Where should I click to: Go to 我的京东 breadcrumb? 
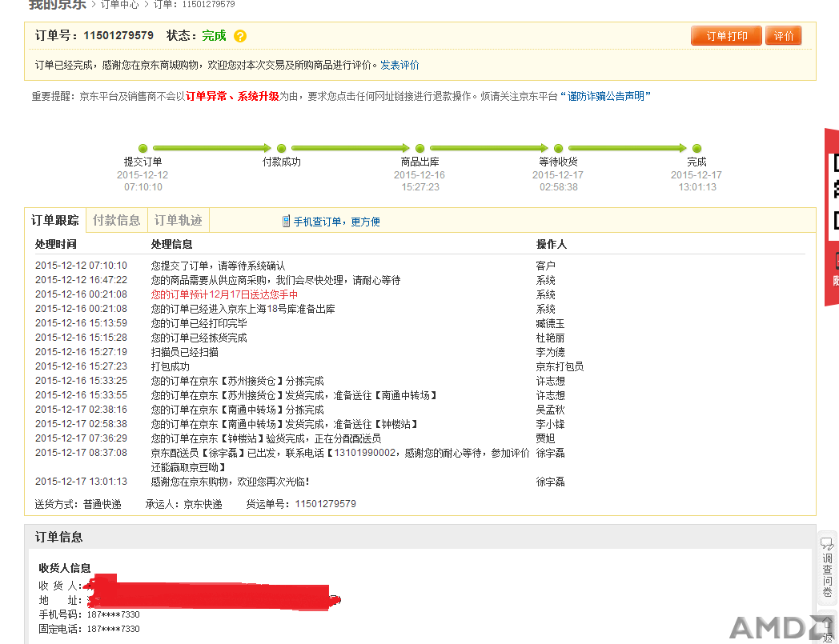pos(58,4)
